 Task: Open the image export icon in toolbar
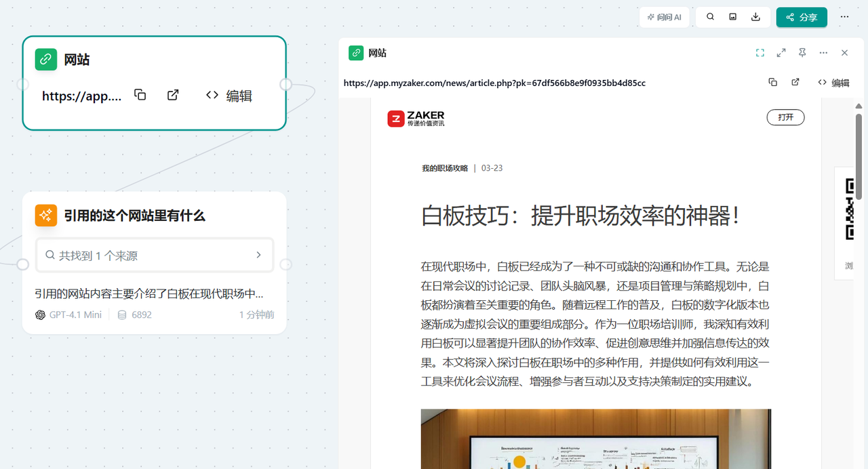(x=733, y=17)
